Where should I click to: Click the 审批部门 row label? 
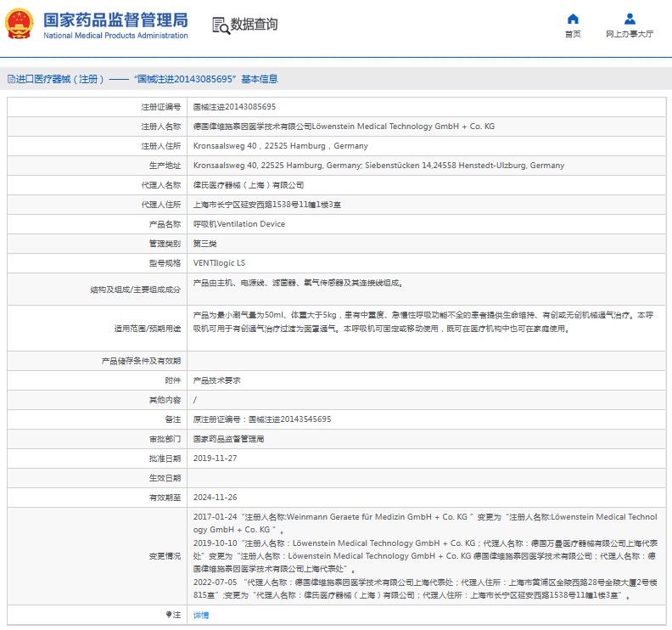(x=165, y=439)
